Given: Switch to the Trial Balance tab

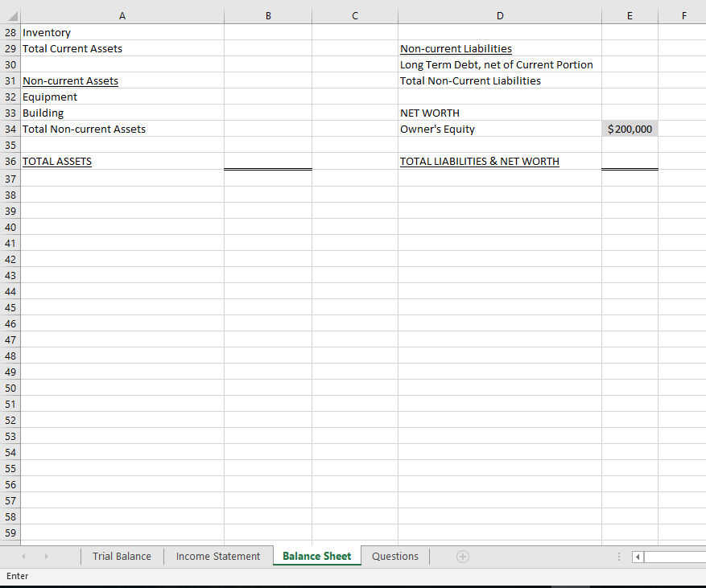Looking at the screenshot, I should pyautogui.click(x=122, y=556).
